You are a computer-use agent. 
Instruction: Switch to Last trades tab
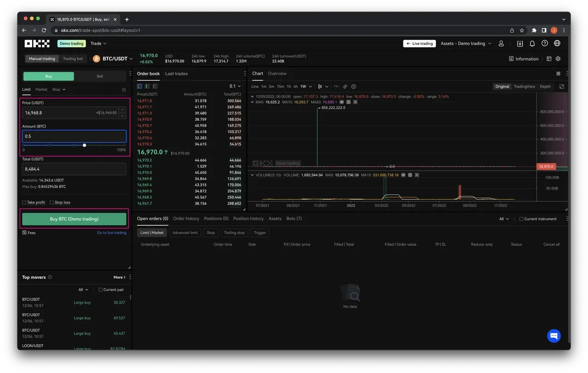[176, 74]
